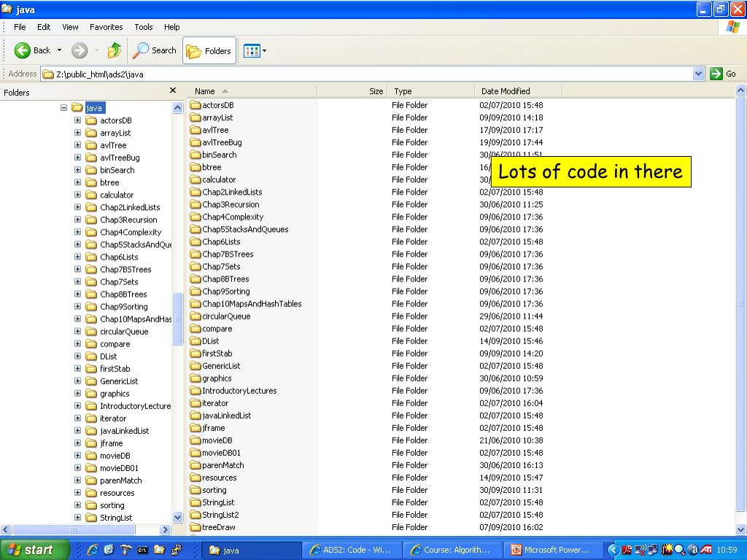Screen dimensions: 747x560
Task: Click the Windows Start button
Action: [x=34, y=550]
